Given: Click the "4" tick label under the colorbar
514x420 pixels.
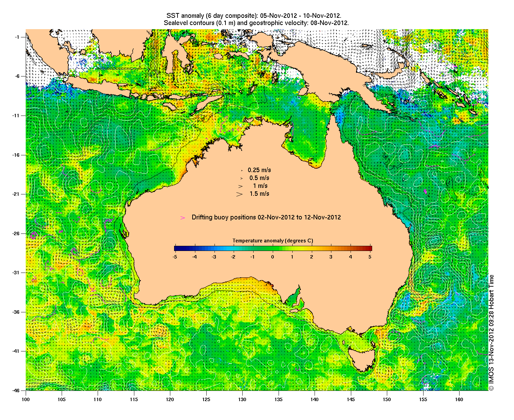Looking at the screenshot, I should click(351, 256).
